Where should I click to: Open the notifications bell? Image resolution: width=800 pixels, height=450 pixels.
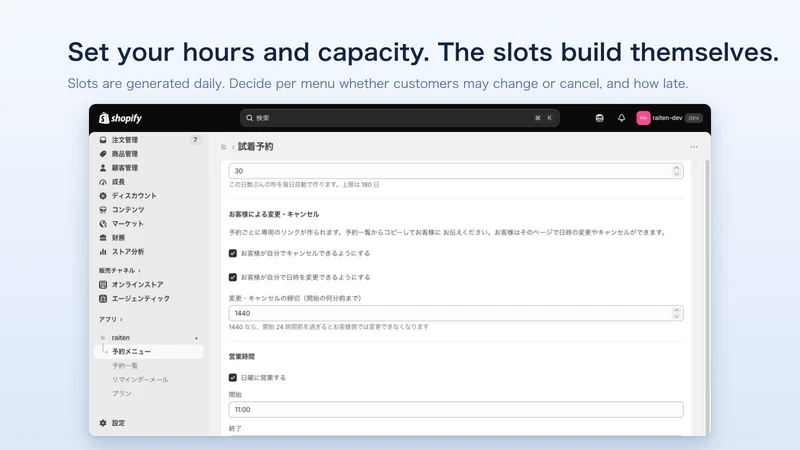point(621,118)
